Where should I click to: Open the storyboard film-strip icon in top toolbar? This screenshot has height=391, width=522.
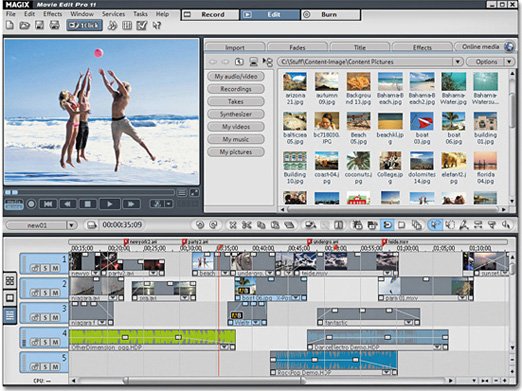[127, 25]
